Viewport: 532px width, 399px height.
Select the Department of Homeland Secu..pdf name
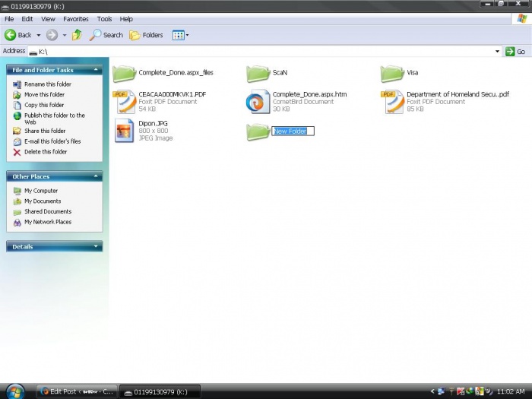click(458, 94)
